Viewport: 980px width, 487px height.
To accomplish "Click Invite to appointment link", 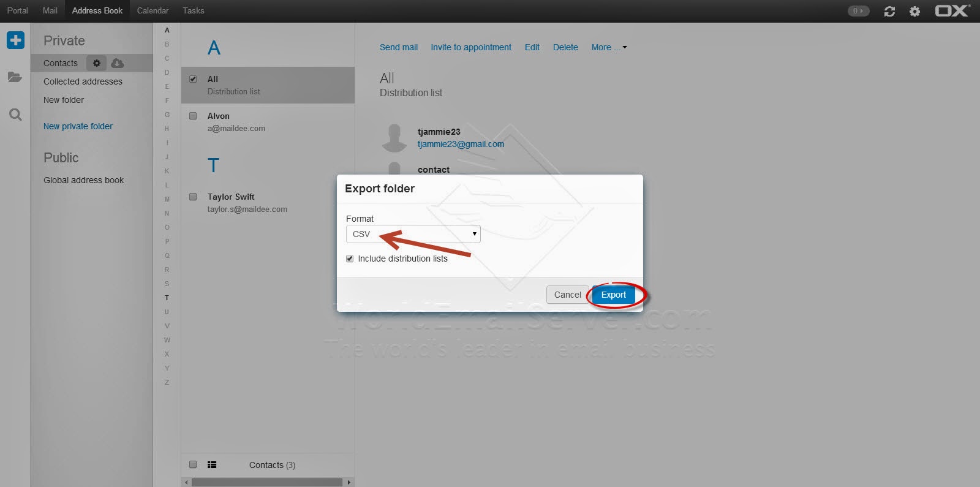I will click(471, 47).
